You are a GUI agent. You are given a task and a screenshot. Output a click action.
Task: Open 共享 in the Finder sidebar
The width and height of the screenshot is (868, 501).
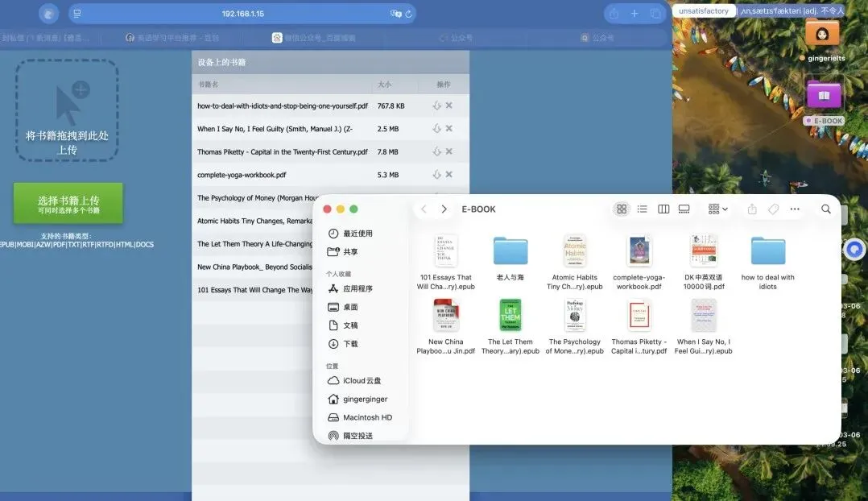pyautogui.click(x=343, y=252)
